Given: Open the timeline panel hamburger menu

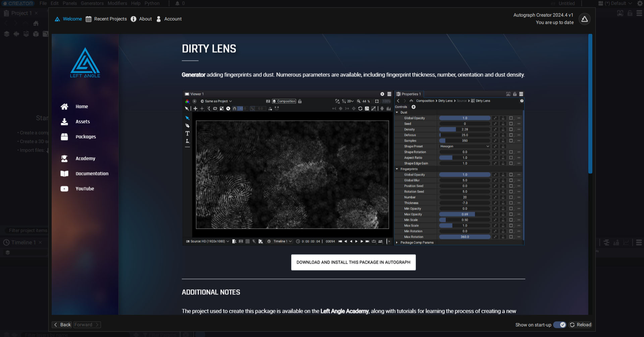Looking at the screenshot, I should tap(639, 242).
